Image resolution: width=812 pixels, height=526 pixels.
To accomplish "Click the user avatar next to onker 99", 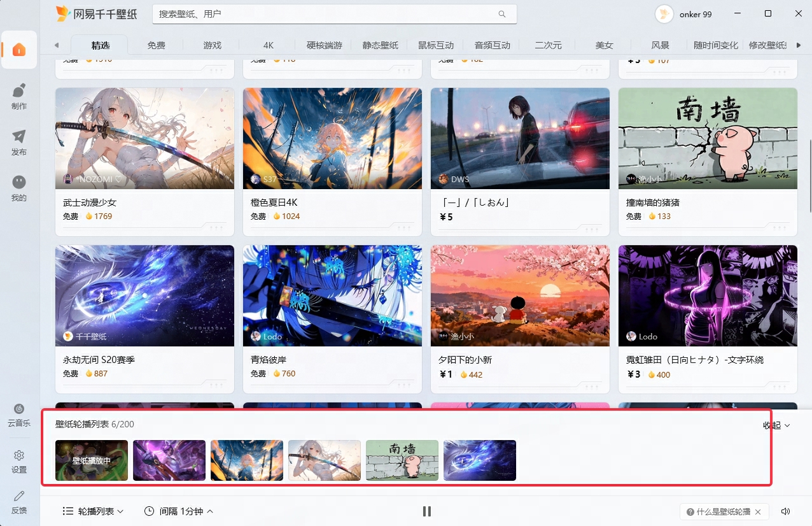I will pyautogui.click(x=664, y=14).
